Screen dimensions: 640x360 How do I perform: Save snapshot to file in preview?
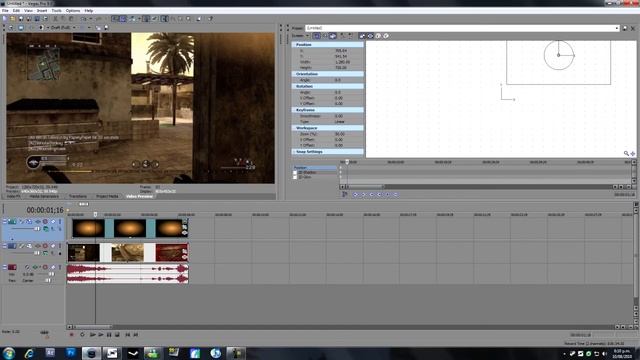[106, 28]
